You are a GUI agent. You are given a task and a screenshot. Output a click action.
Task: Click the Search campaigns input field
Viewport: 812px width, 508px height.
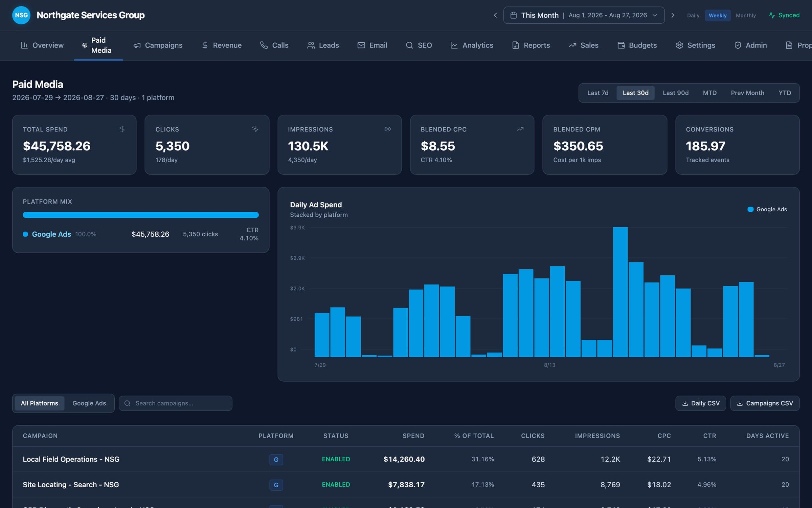[x=176, y=403]
